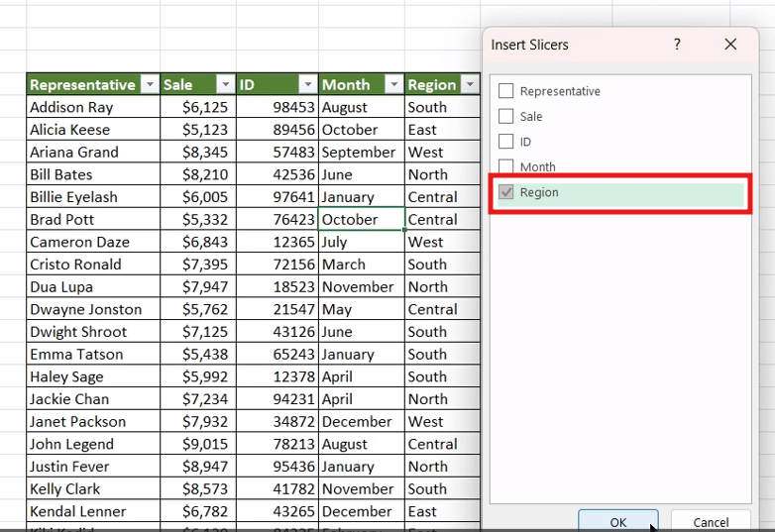This screenshot has width=775, height=532.
Task: Check the Month slicer checkbox
Action: pyautogui.click(x=505, y=166)
